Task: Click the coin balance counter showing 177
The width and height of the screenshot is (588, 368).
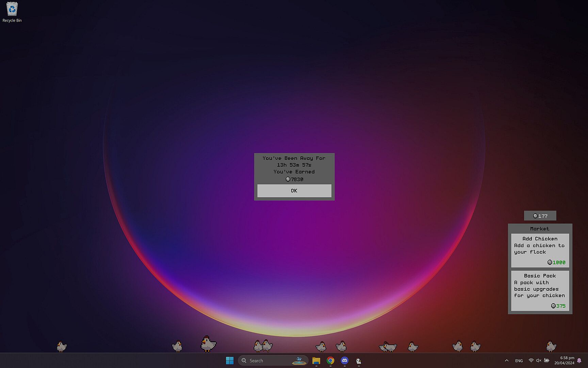Action: 540,216
